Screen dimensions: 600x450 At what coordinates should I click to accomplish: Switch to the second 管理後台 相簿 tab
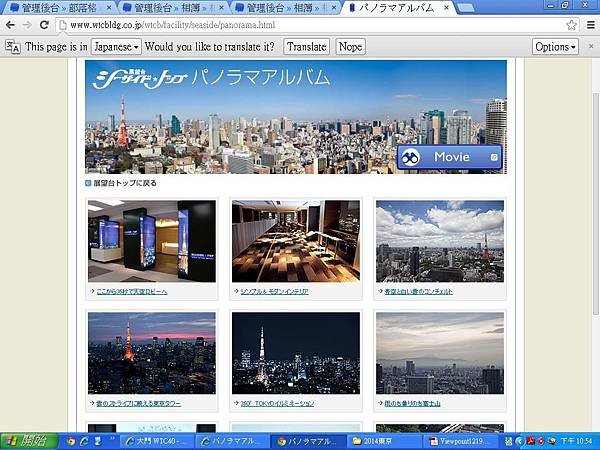[x=173, y=8]
